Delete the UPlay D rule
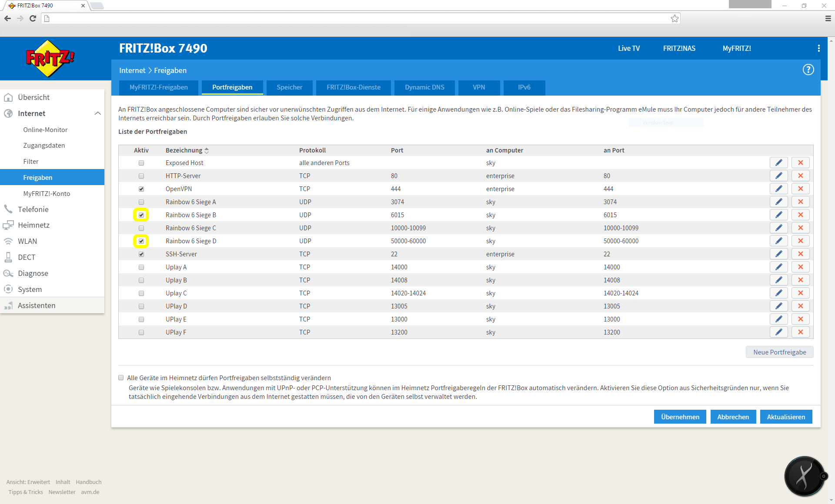 coord(800,306)
